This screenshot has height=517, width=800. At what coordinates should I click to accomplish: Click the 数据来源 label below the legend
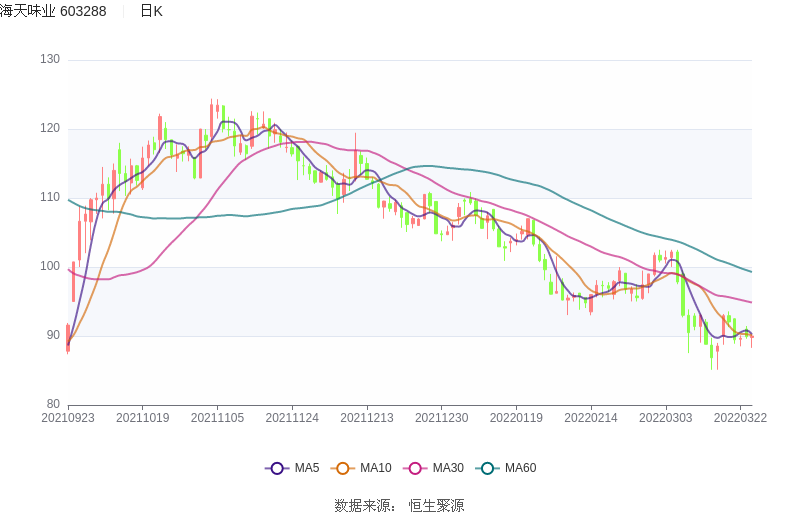[364, 505]
